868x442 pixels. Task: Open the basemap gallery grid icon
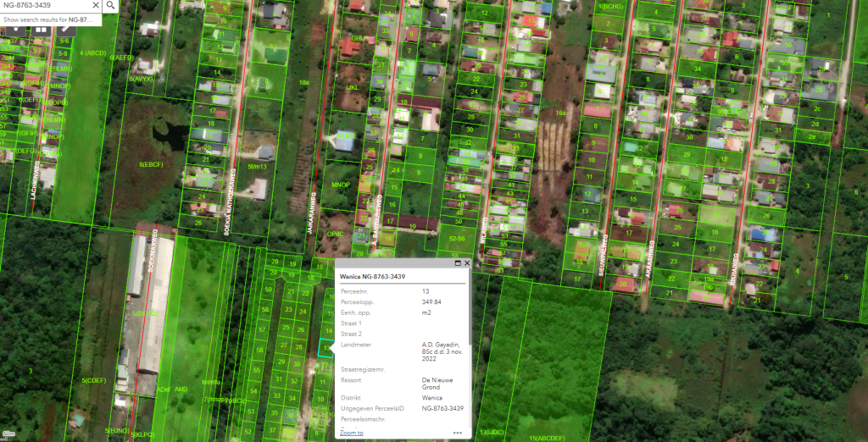point(40,28)
